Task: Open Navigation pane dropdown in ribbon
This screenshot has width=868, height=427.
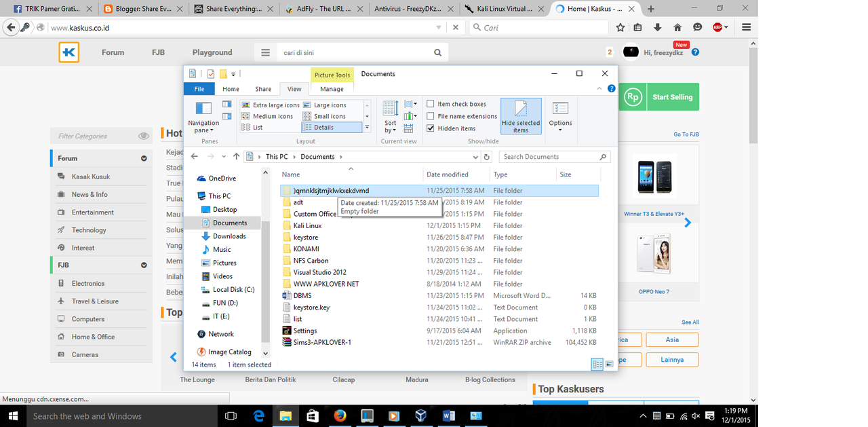Action: [203, 116]
